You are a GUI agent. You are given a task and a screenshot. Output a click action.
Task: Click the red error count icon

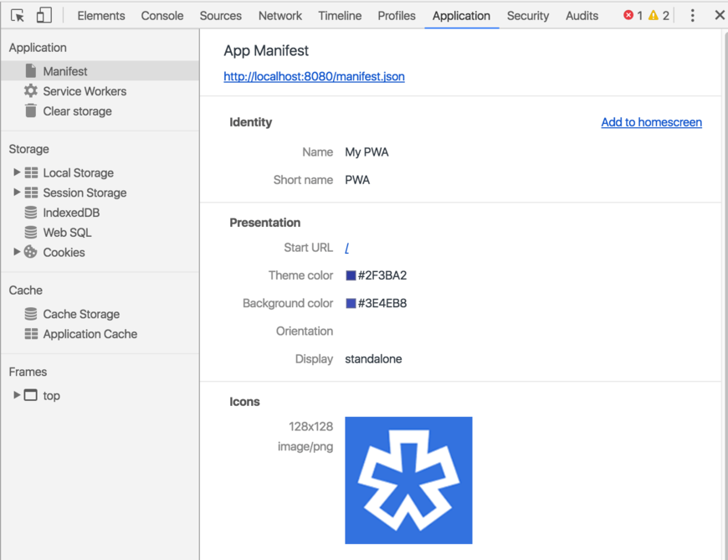click(x=628, y=15)
